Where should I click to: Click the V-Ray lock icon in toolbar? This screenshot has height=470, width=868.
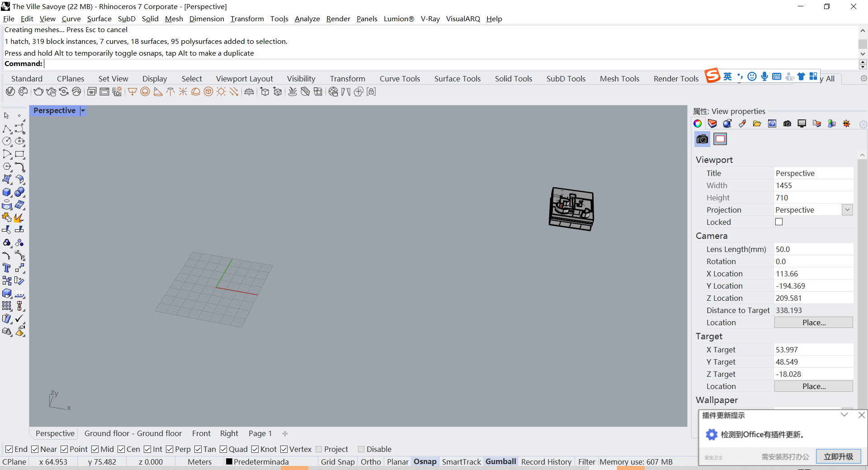click(x=371, y=92)
